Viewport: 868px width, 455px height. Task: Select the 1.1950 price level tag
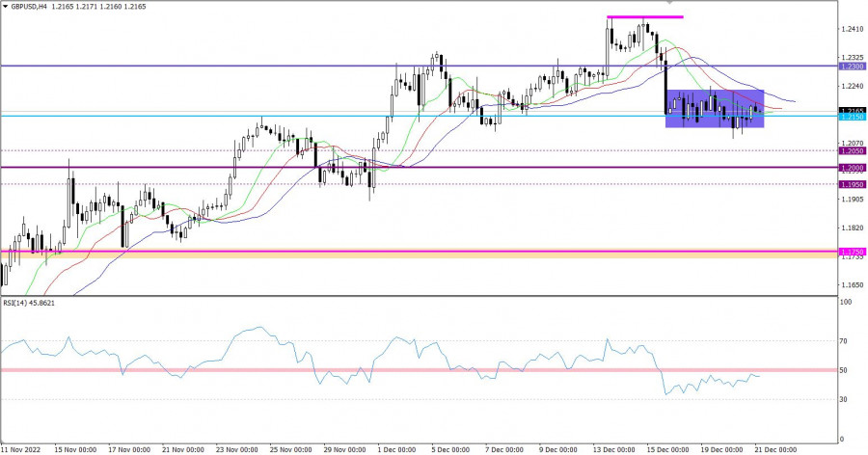(852, 184)
